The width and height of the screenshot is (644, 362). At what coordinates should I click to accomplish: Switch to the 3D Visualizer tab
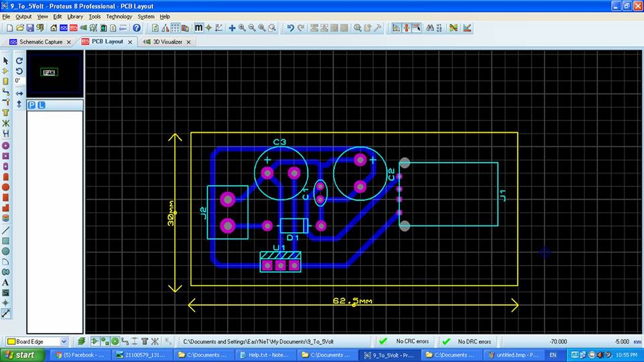[x=167, y=42]
